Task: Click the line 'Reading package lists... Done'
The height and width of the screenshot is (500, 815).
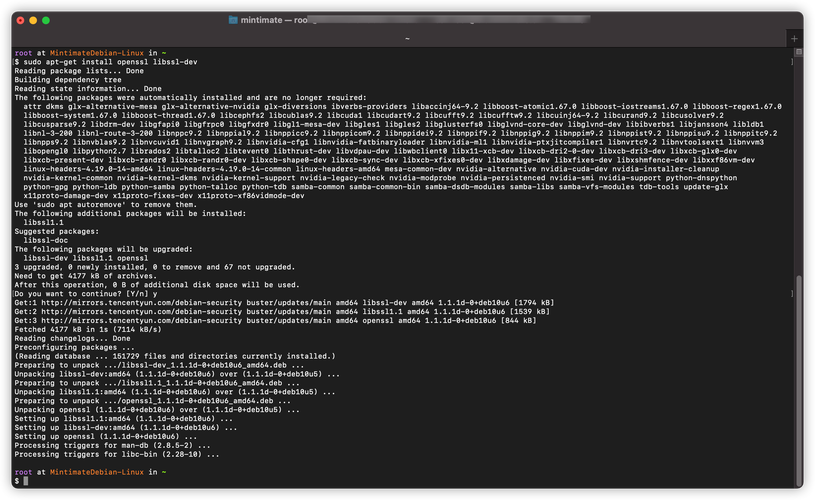Action: point(79,71)
